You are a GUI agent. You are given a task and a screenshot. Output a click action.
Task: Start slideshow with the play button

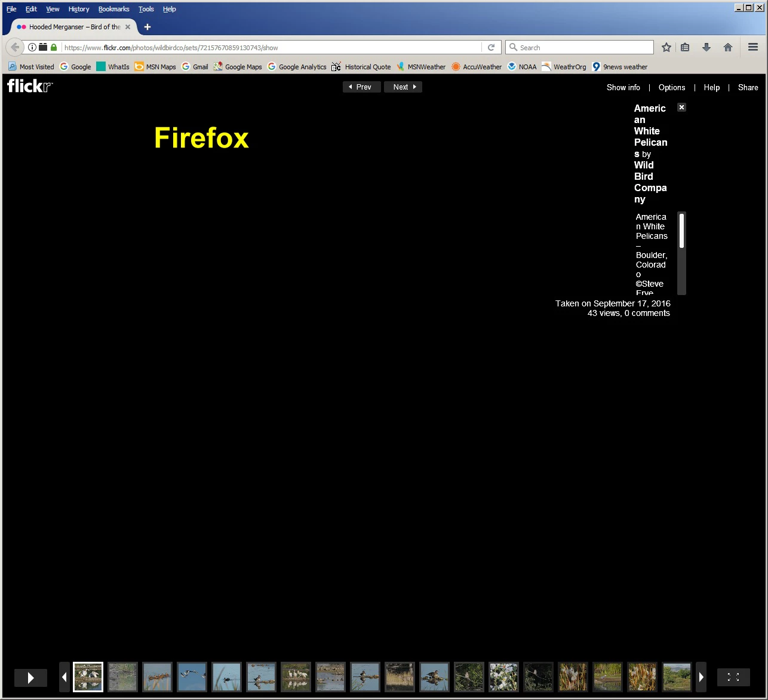coord(30,677)
